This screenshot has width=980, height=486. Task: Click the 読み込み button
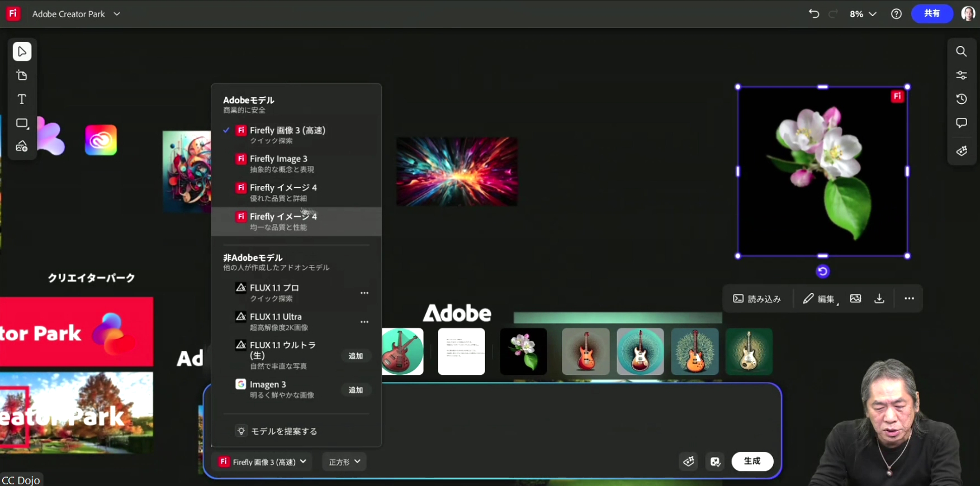(x=757, y=299)
